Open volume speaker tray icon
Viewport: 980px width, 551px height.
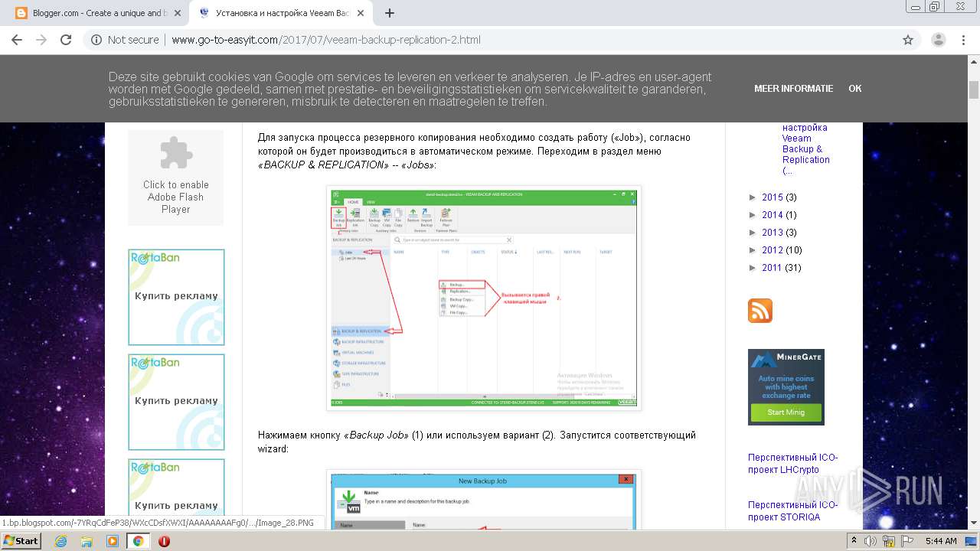click(x=870, y=541)
